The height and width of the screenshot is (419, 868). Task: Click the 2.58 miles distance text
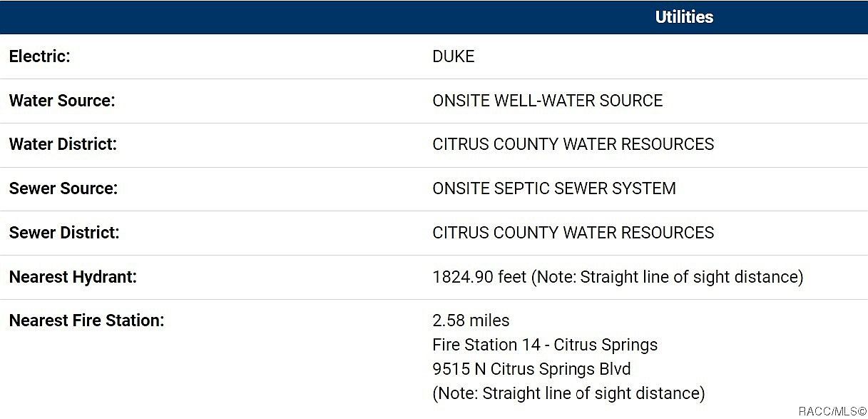(x=471, y=320)
